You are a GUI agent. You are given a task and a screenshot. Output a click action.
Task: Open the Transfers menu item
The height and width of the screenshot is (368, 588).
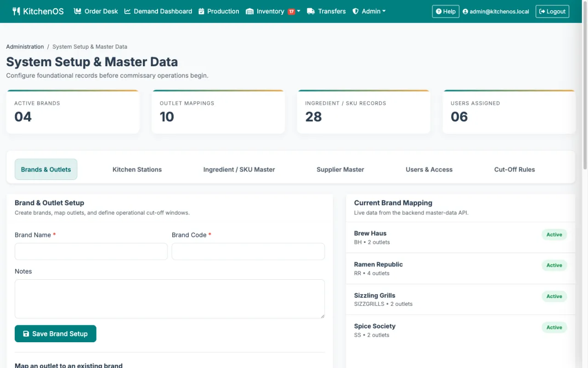tap(326, 11)
